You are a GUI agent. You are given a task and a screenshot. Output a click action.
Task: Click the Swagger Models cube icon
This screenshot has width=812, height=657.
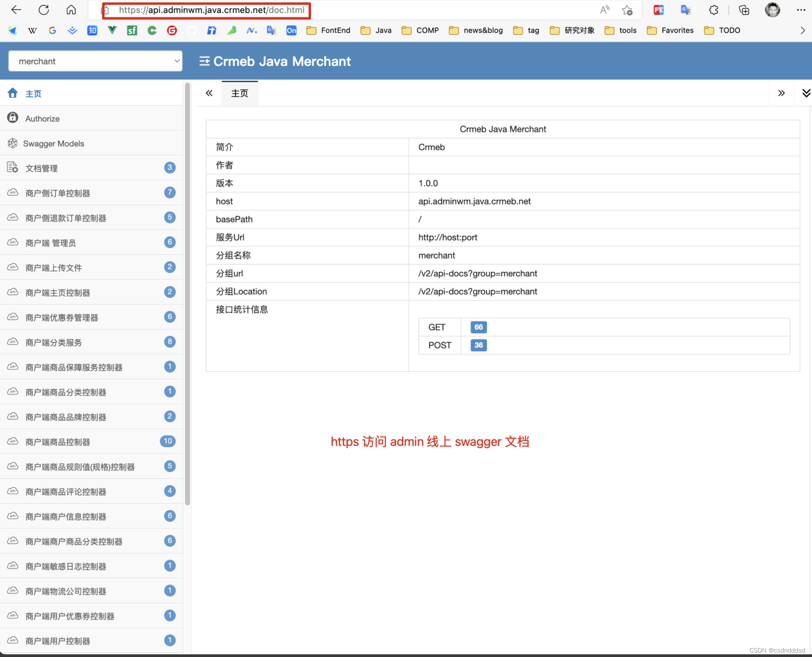(x=12, y=143)
